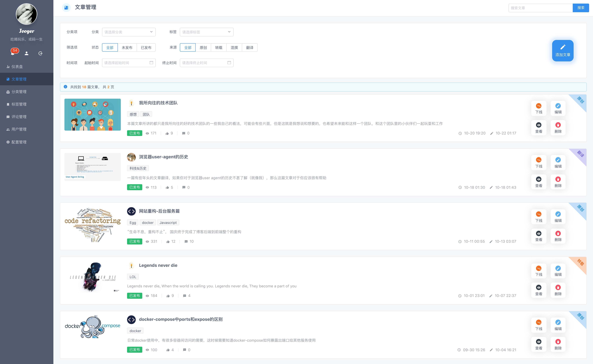The image size is (593, 364).
Task: Open 评论管理 sidebar menu item
Action: click(19, 117)
